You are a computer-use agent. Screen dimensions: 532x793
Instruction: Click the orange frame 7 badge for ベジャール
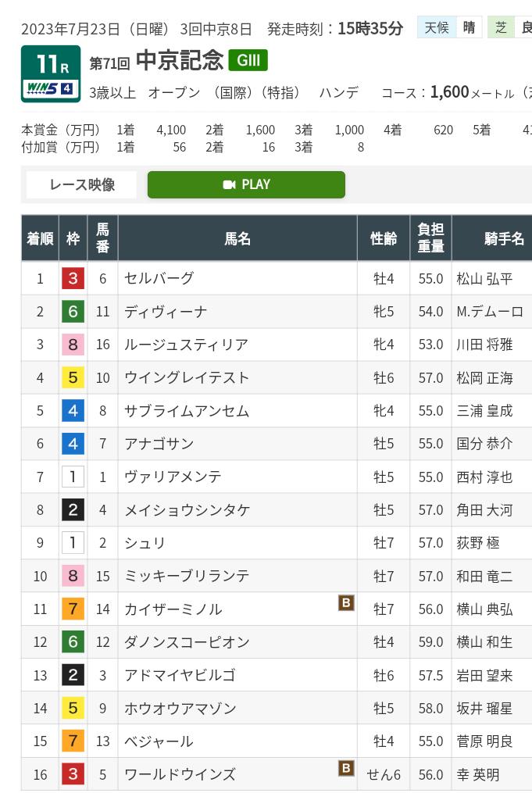click(x=73, y=741)
